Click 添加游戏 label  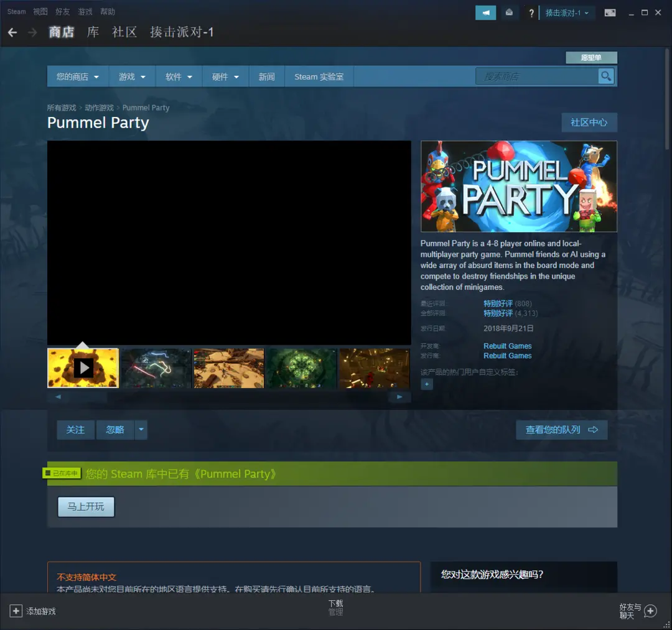click(41, 611)
